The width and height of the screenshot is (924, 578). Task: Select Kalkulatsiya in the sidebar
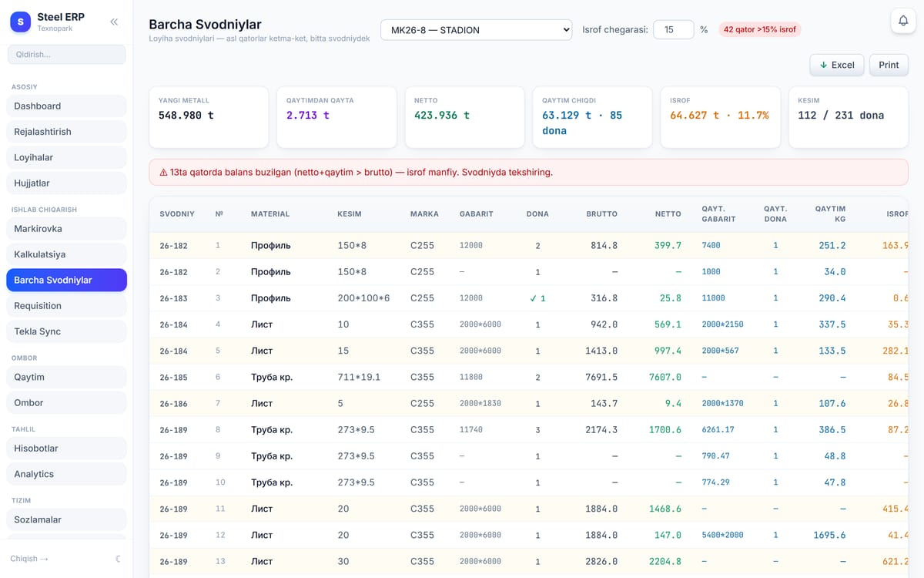click(x=66, y=254)
